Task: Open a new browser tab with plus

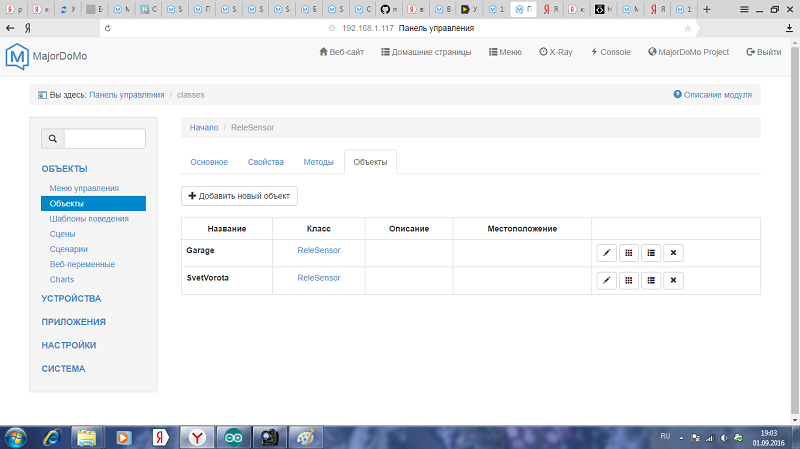Action: point(707,9)
